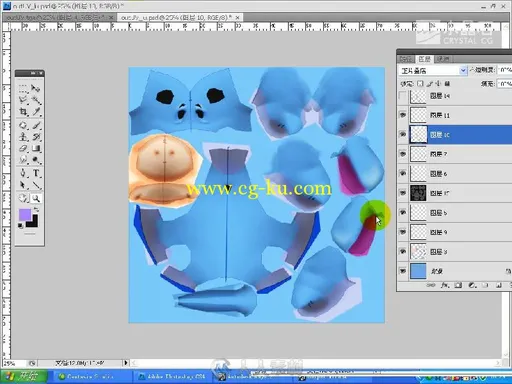The width and height of the screenshot is (512, 384).
Task: Open the Windows Start button
Action: [23, 377]
